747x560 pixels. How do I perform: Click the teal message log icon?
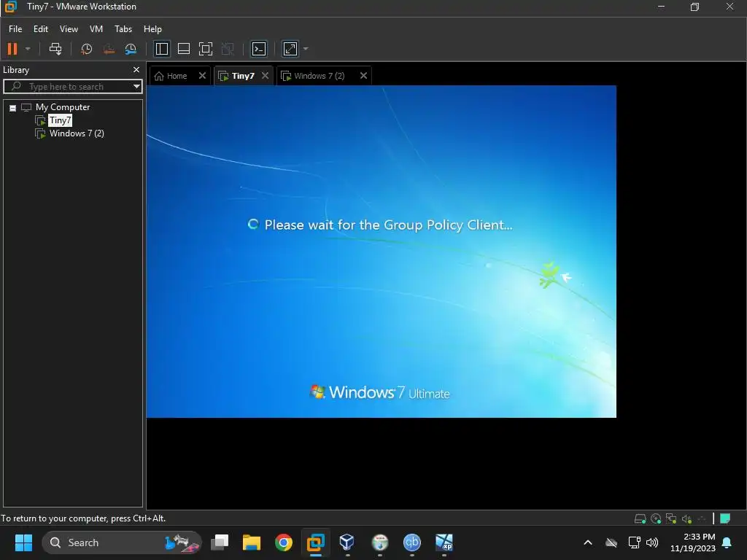pyautogui.click(x=725, y=518)
